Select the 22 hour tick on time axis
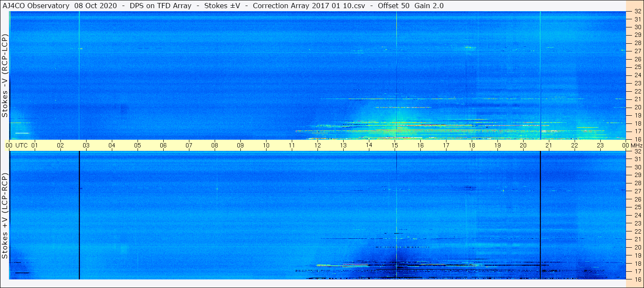This screenshot has height=288, width=644. click(575, 145)
